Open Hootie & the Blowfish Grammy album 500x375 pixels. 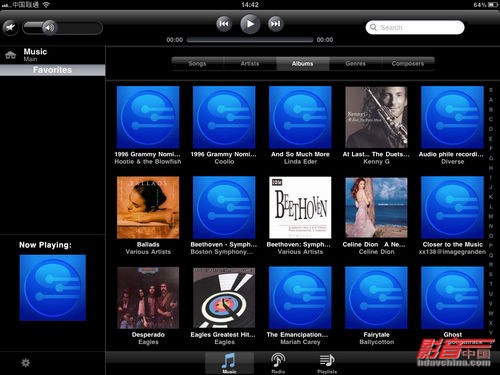[x=148, y=117]
